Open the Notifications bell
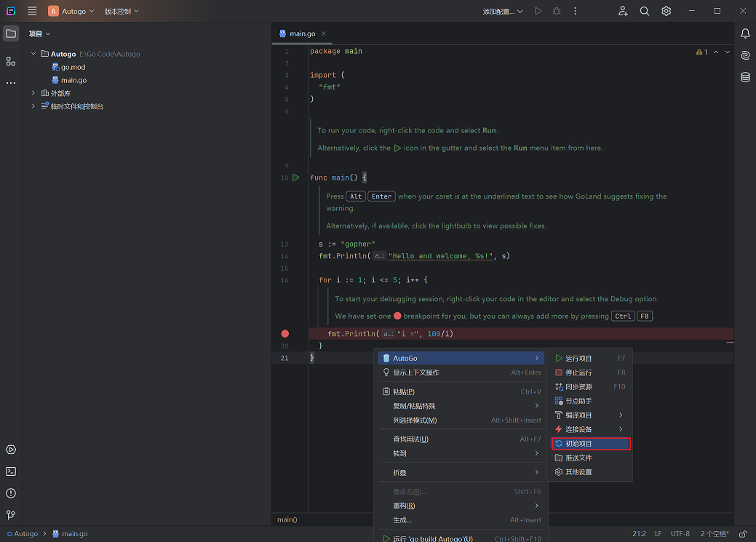The width and height of the screenshot is (756, 542). pos(745,33)
